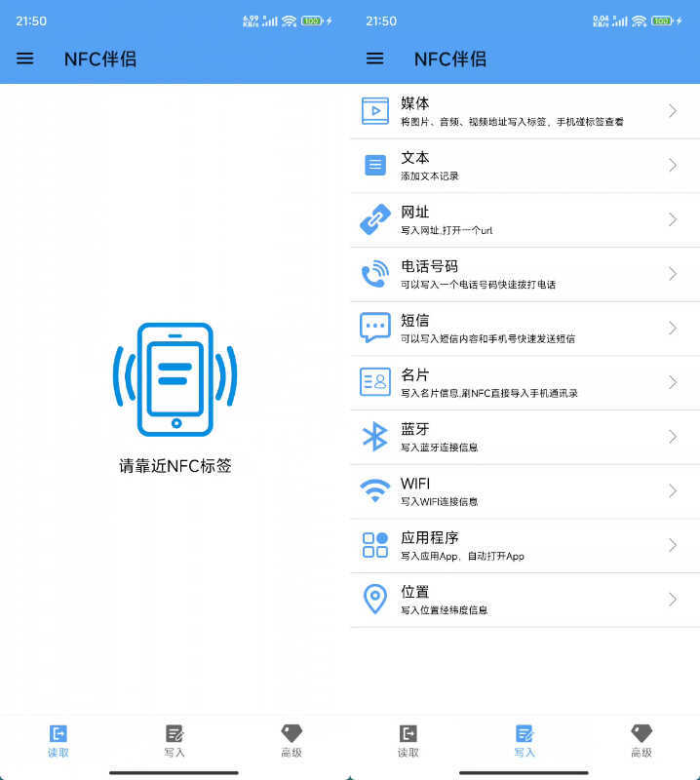Open hamburger menu above the 媒体 entry

coord(374,58)
